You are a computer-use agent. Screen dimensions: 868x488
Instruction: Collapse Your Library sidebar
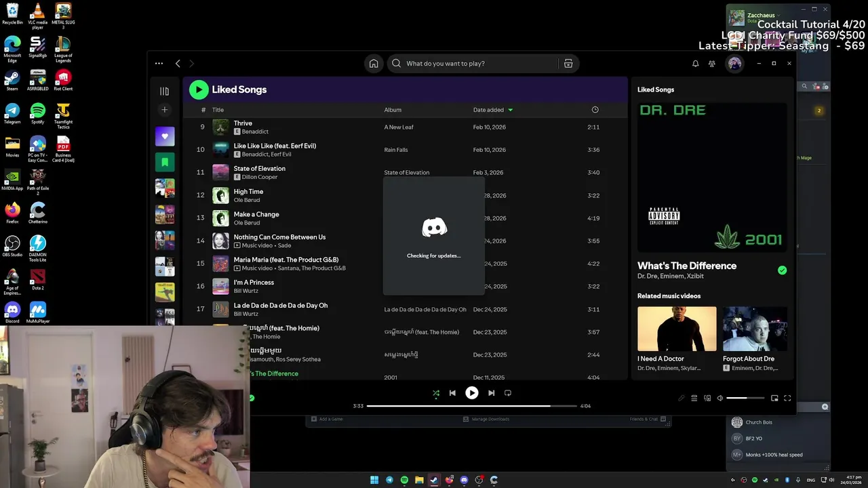coord(164,91)
